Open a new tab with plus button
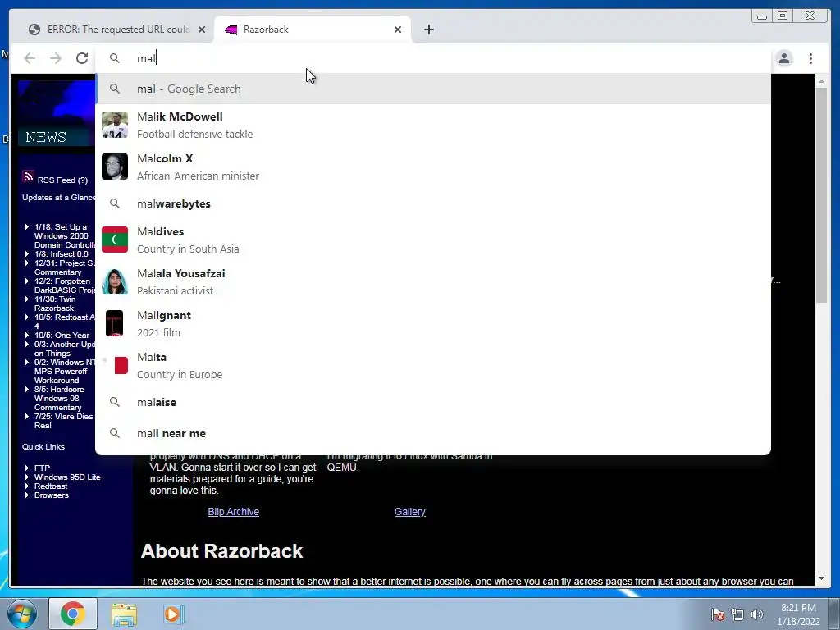 coord(428,30)
